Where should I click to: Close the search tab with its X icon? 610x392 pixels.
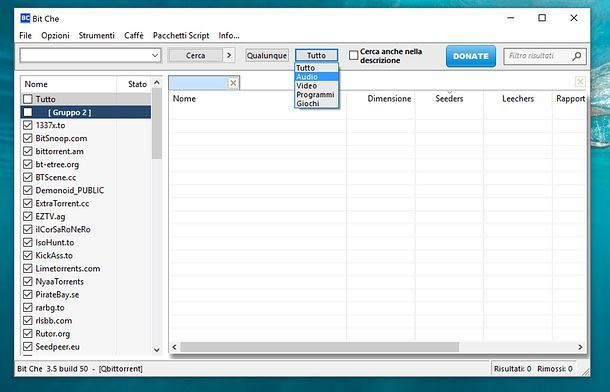(233, 83)
